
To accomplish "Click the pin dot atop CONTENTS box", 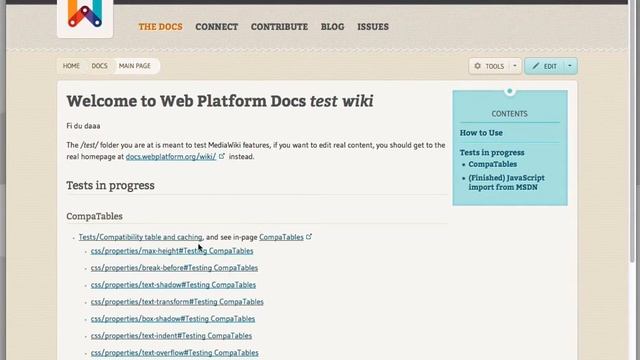I will pyautogui.click(x=509, y=91).
